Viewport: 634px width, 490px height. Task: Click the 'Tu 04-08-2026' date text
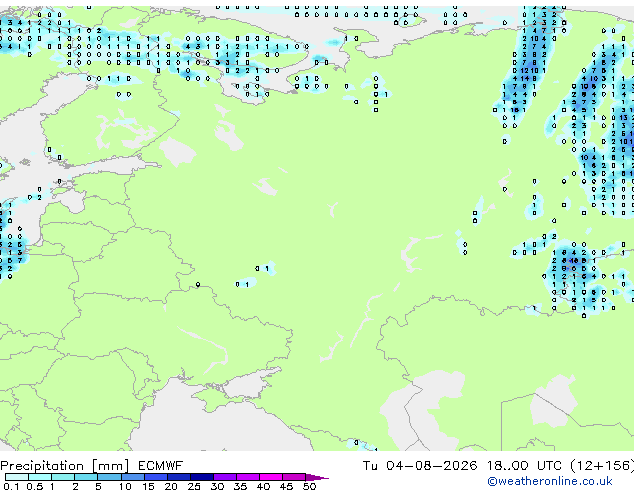pos(420,466)
